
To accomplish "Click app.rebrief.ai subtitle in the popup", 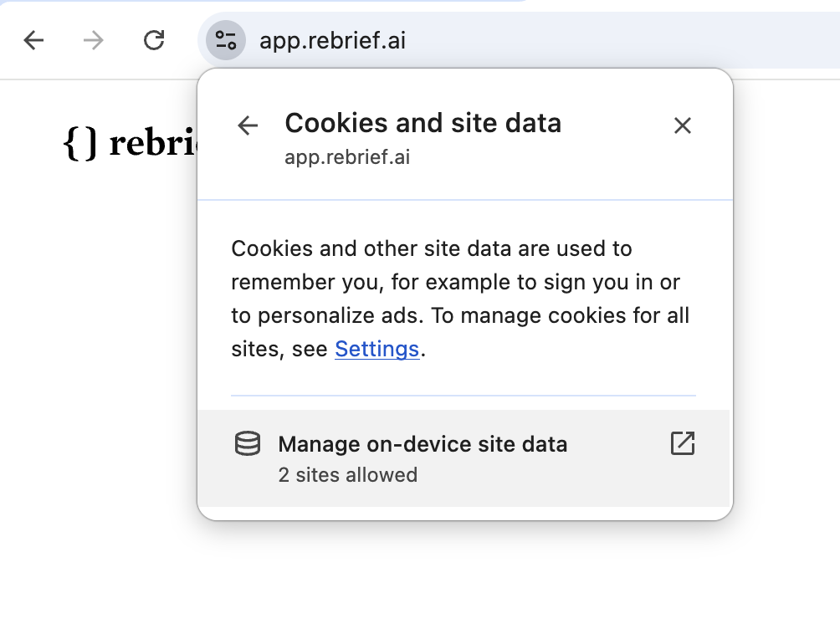I will coord(347,156).
